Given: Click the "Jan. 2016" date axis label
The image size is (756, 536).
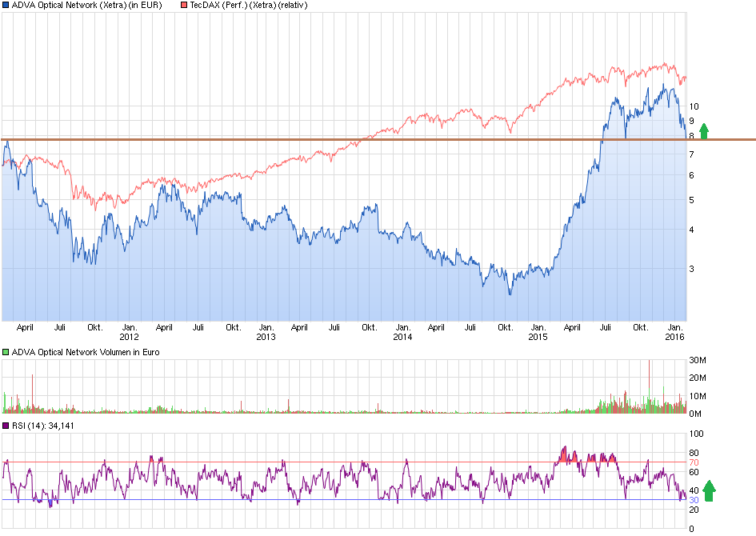Looking at the screenshot, I should [676, 332].
